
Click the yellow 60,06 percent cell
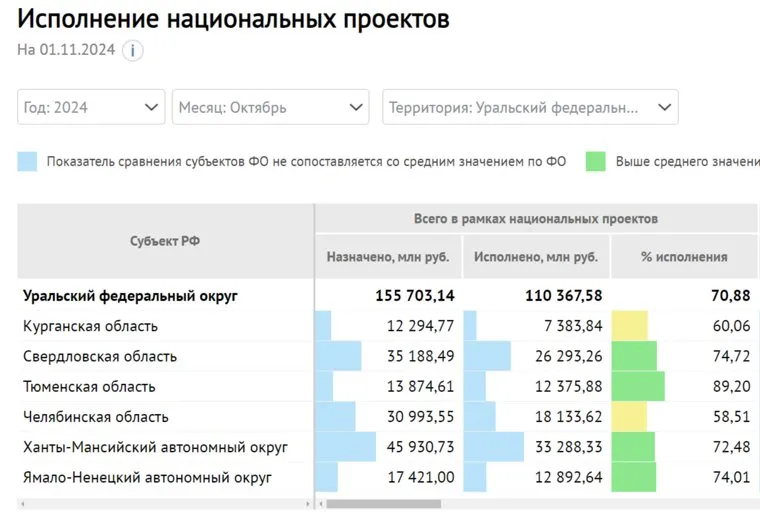tap(684, 326)
